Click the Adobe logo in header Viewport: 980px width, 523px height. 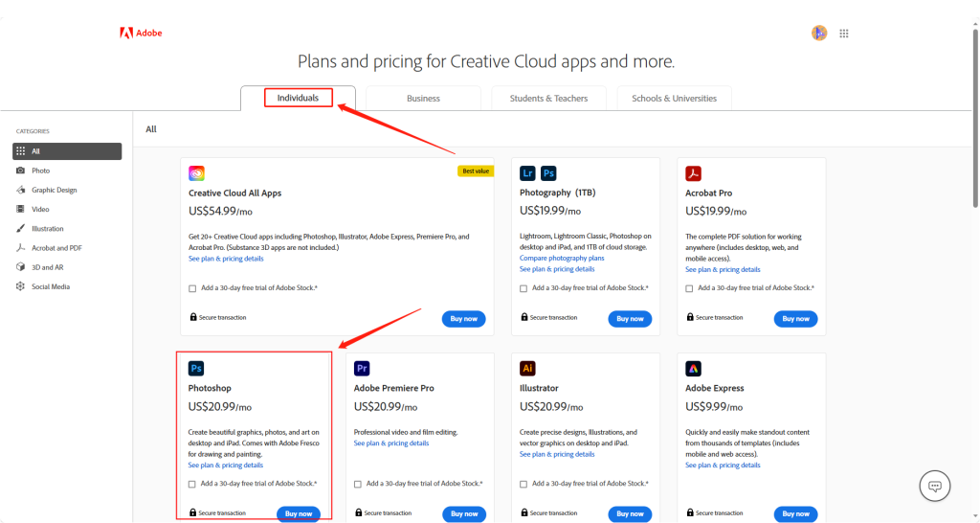tap(141, 34)
